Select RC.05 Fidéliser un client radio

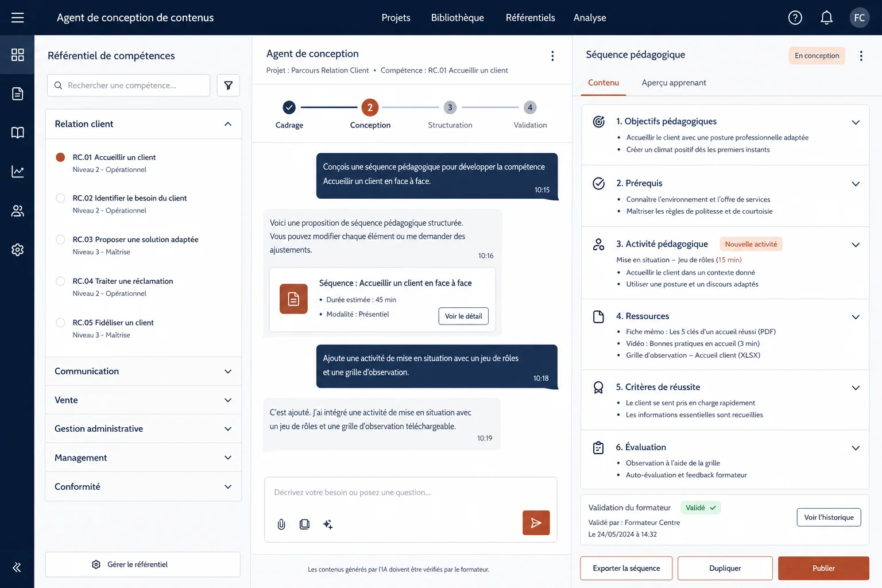click(x=60, y=323)
